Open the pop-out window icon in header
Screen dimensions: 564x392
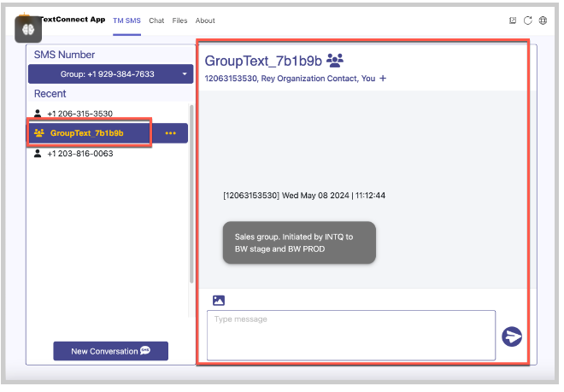tap(513, 20)
